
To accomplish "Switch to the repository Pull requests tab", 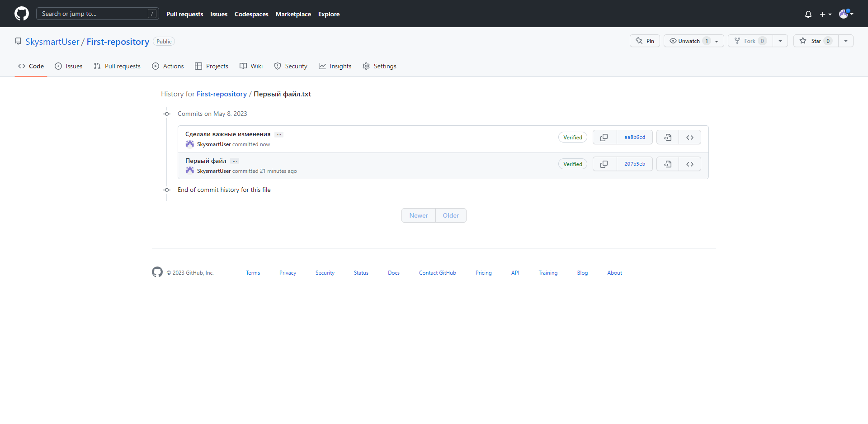I will tap(117, 66).
